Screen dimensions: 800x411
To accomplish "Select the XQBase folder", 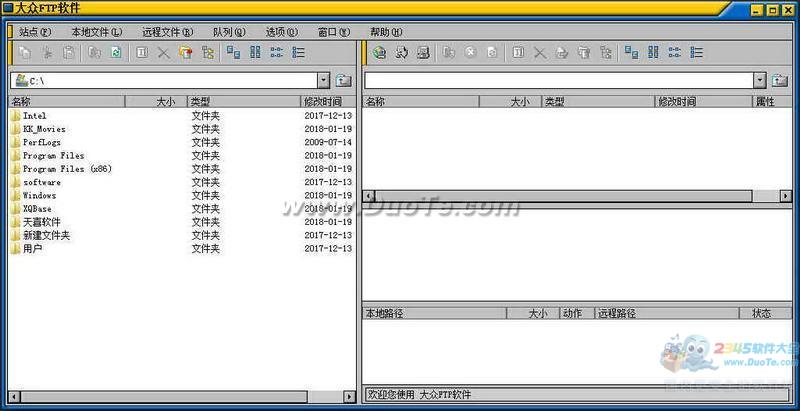I will click(31, 209).
